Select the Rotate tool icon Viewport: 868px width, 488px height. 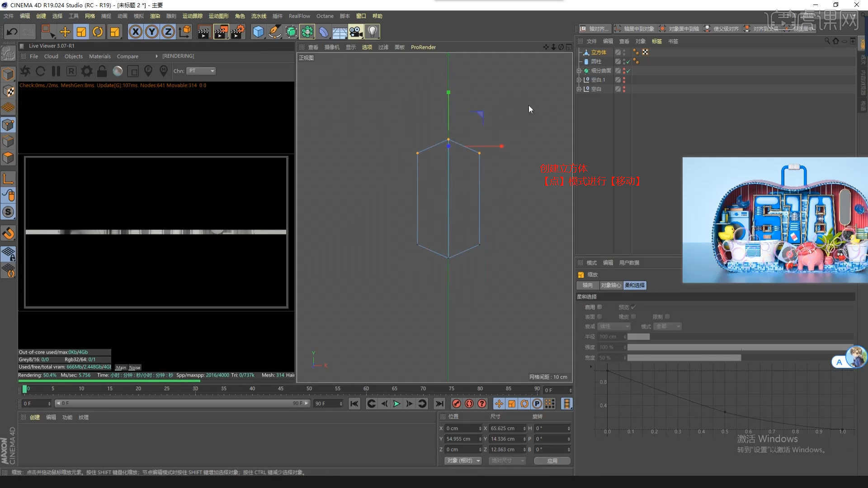98,32
